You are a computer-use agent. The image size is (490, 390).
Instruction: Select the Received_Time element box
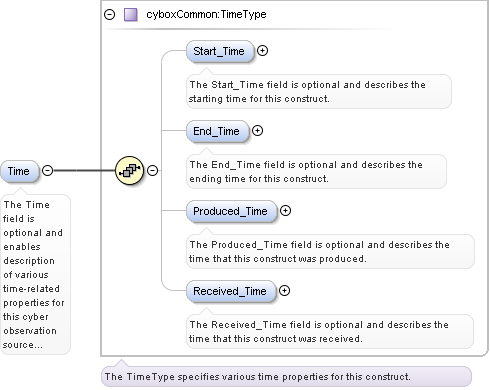[x=231, y=291]
